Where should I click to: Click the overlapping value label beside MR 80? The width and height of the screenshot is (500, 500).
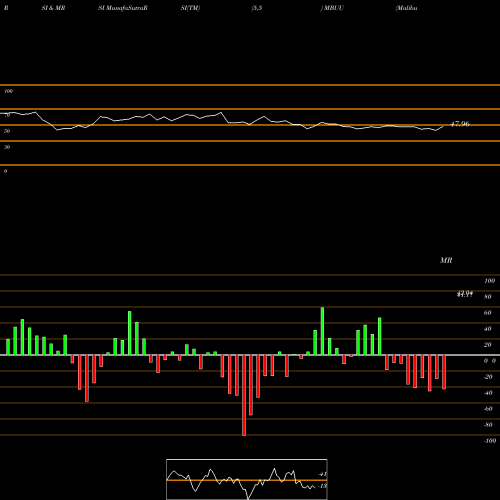point(465,294)
